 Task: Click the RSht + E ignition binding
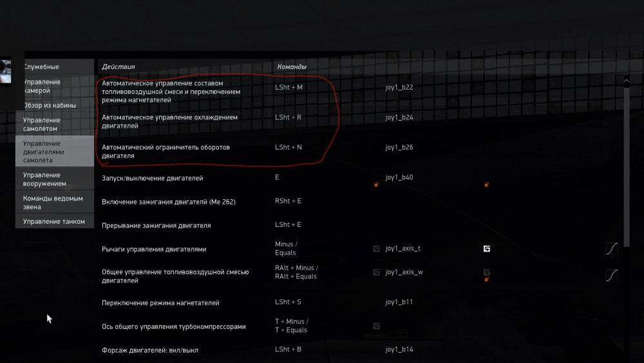[x=288, y=201]
